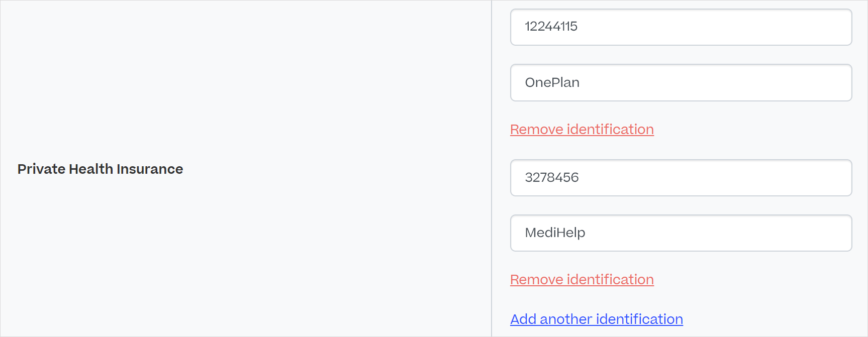Add another identification
Screen dimensions: 868x337
(597, 319)
